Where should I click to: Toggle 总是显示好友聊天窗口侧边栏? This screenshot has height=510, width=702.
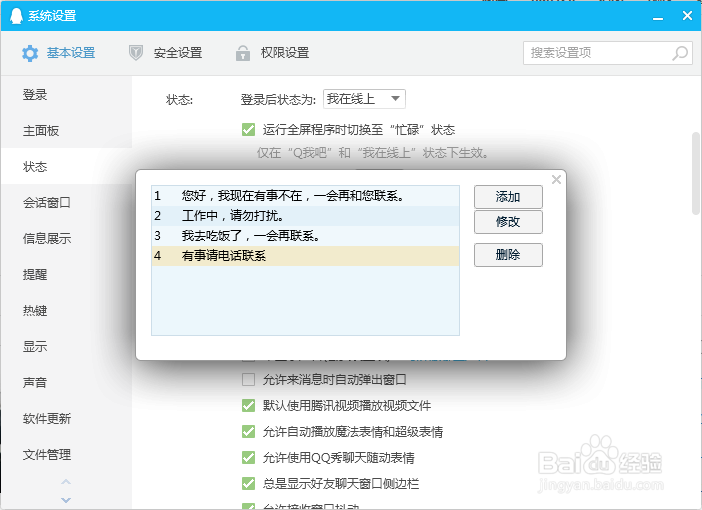(x=248, y=484)
